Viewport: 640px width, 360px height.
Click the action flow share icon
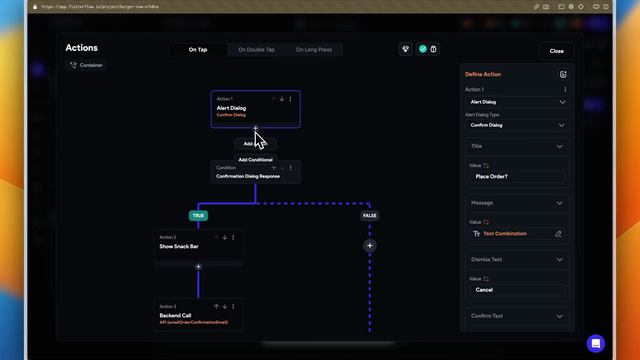click(405, 49)
